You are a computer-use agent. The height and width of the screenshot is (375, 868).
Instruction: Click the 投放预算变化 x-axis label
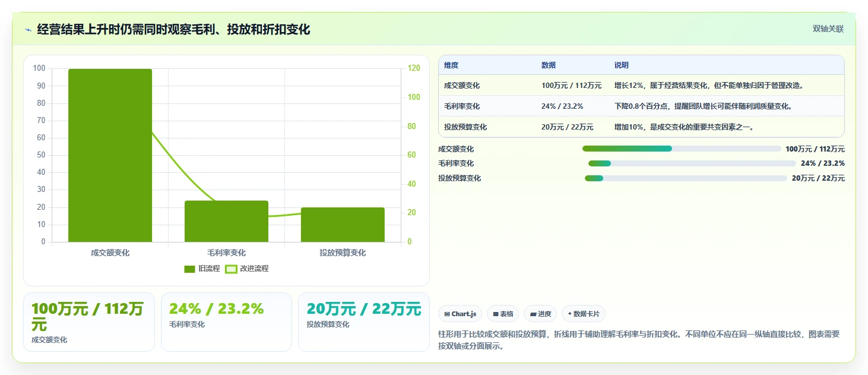coord(343,253)
